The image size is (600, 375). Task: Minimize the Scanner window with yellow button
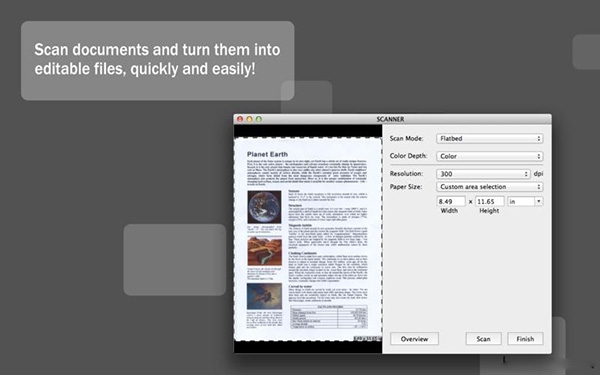pyautogui.click(x=249, y=119)
